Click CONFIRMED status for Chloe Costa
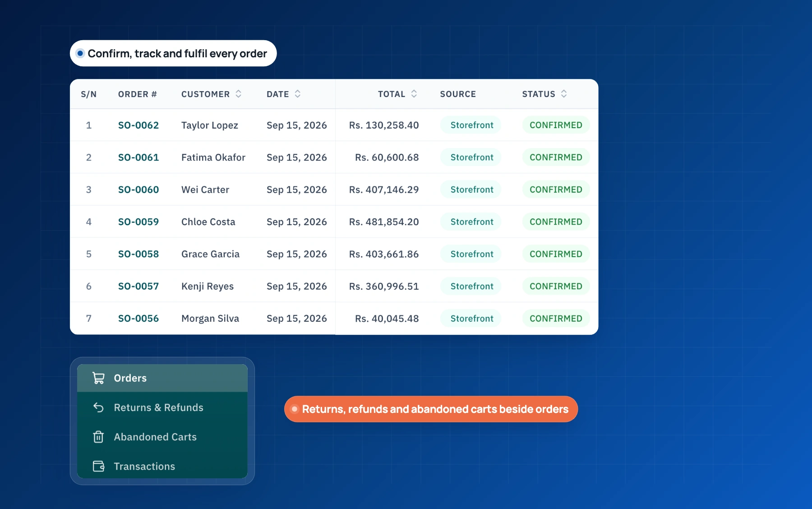The image size is (812, 509). click(556, 222)
